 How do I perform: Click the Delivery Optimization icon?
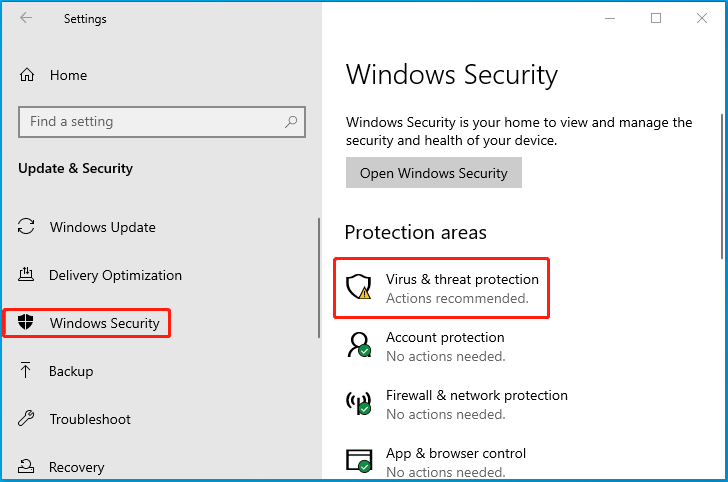[x=27, y=275]
